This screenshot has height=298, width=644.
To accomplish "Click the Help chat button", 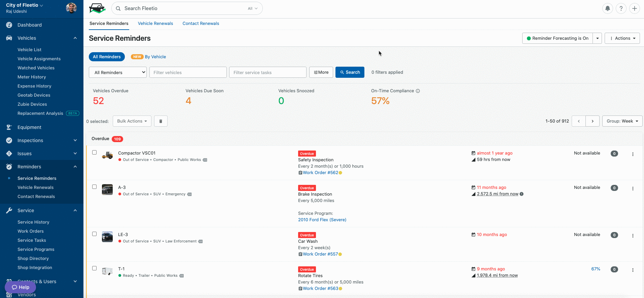I will pos(20,287).
